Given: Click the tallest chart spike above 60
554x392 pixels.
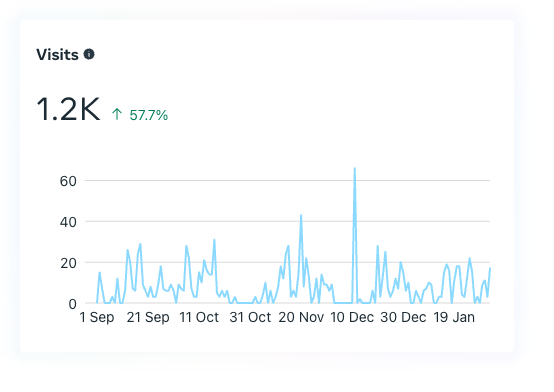Looking at the screenshot, I should pyautogui.click(x=355, y=169).
